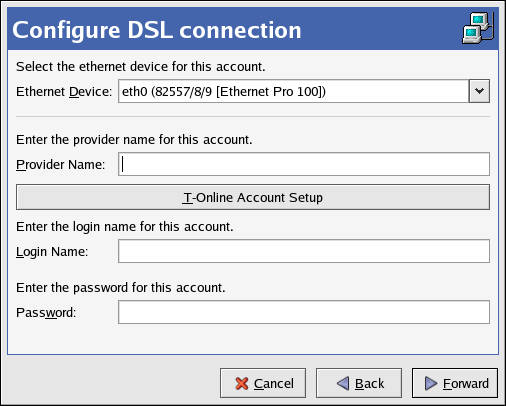Click the Ethernet Device label
Viewport: 506px width, 406px height.
point(64,92)
